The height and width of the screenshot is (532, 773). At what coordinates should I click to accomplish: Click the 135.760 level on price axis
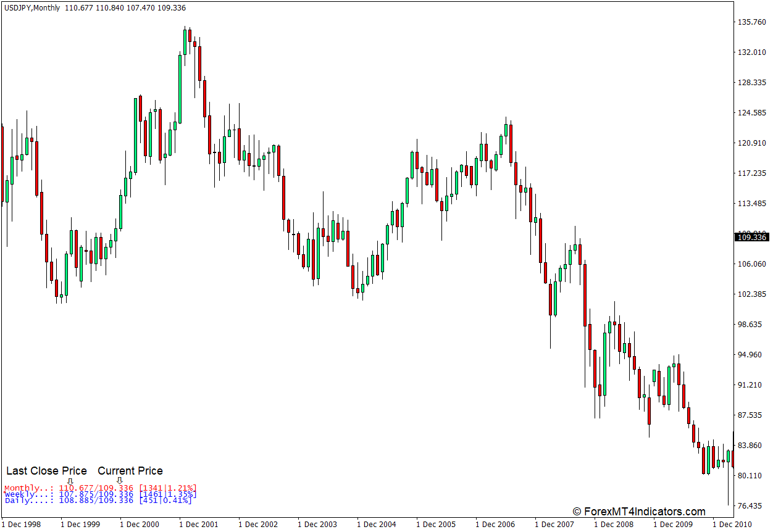point(751,22)
